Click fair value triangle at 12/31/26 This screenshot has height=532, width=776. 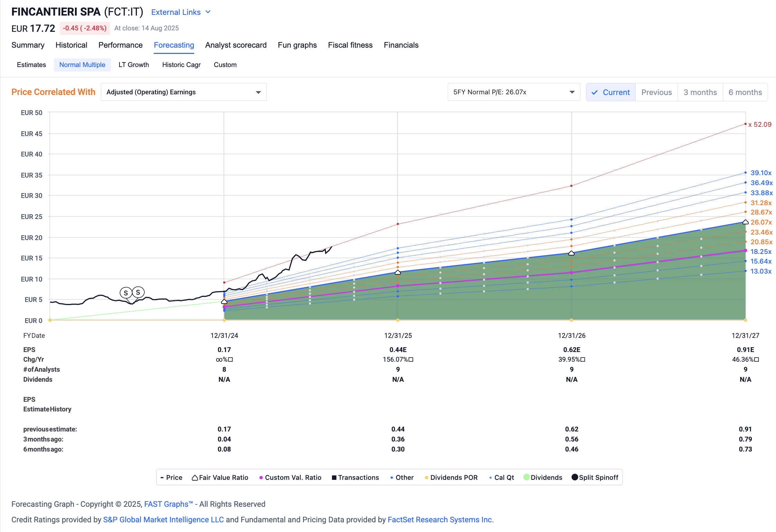click(571, 253)
